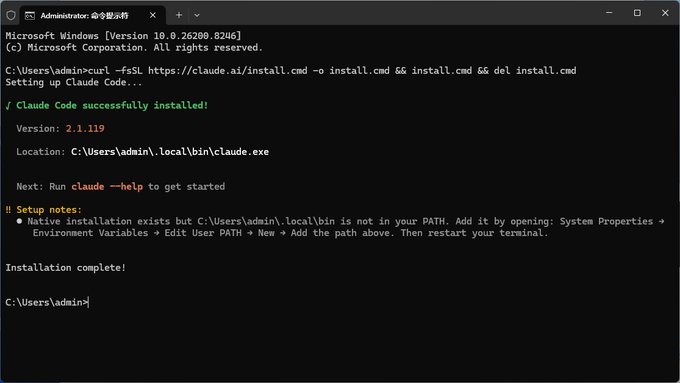Click the green checkmark before success message
Viewport: 680px width, 383px height.
tap(8, 105)
